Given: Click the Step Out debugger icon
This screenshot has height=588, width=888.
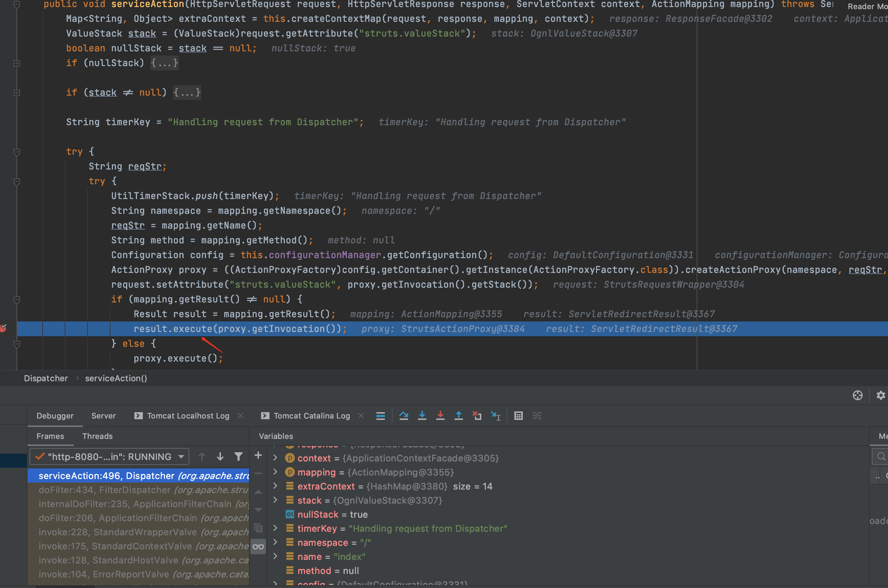Looking at the screenshot, I should [458, 415].
